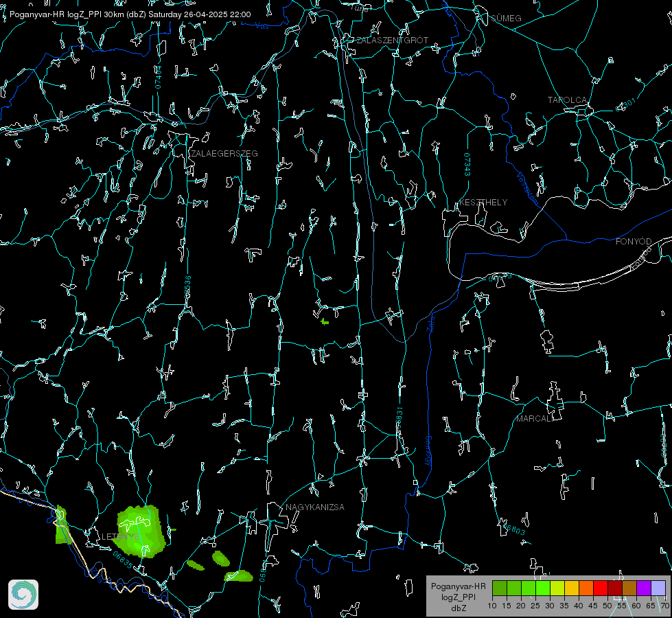
Task: Select the 60–65 dBZ purple legend swatch
Action: point(644,588)
